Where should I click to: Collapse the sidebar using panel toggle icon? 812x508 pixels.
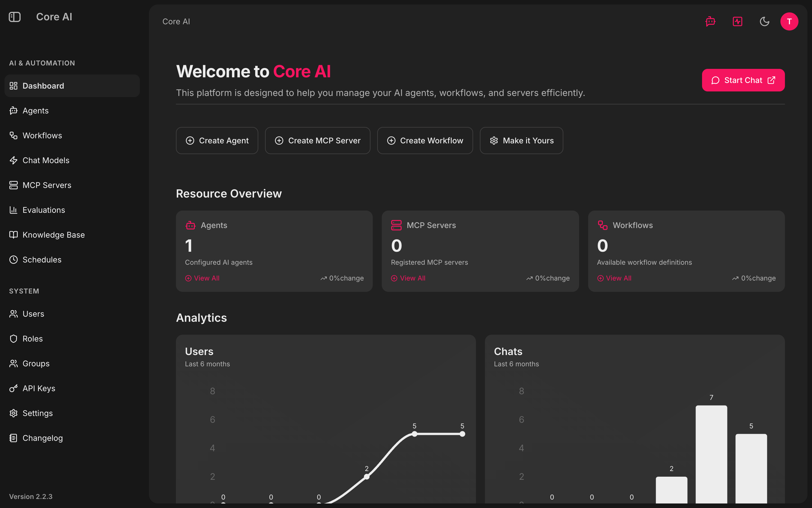click(14, 17)
